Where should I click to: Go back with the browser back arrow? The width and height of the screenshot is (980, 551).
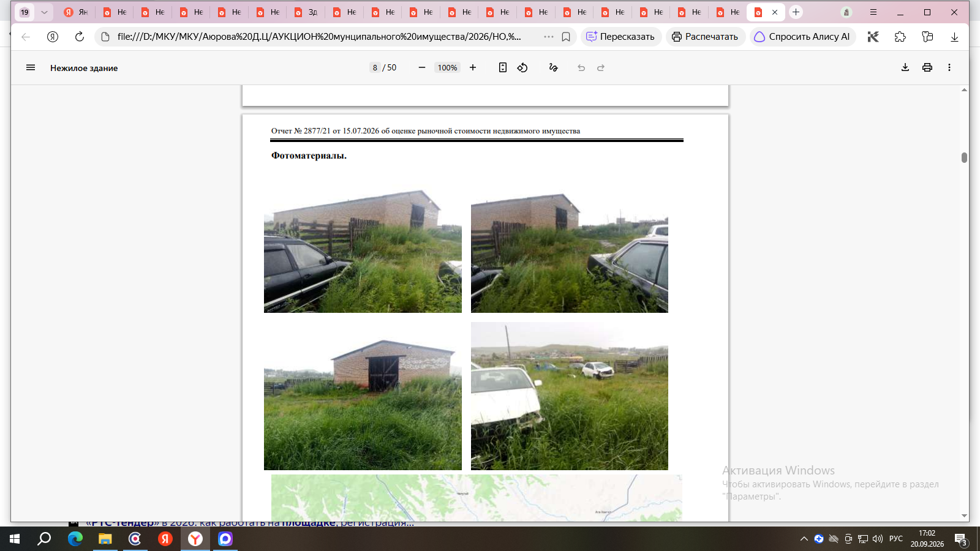(26, 37)
